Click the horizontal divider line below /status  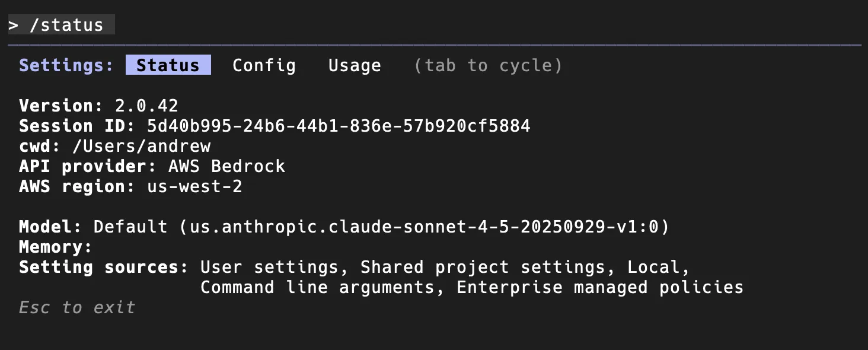tap(434, 44)
